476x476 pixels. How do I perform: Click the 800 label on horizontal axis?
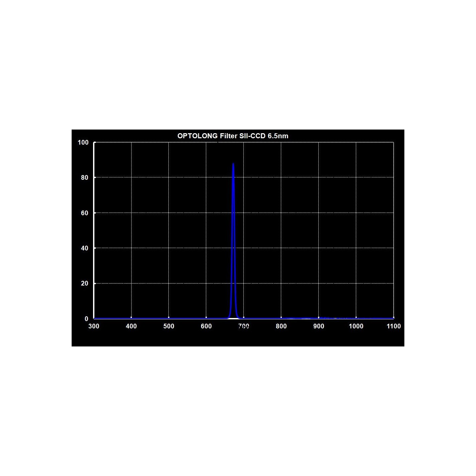point(281,326)
